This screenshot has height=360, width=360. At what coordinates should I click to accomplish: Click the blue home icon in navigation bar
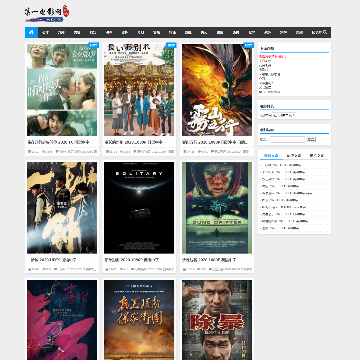pyautogui.click(x=31, y=32)
